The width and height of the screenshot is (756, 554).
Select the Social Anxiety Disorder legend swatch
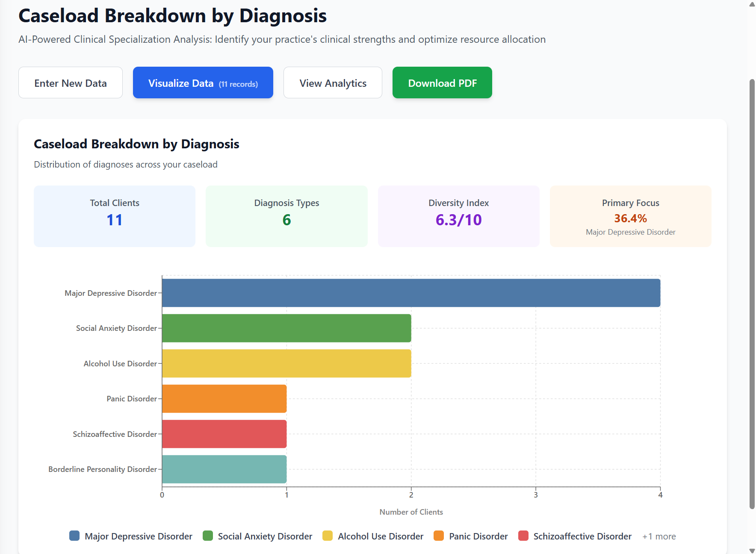click(x=208, y=536)
